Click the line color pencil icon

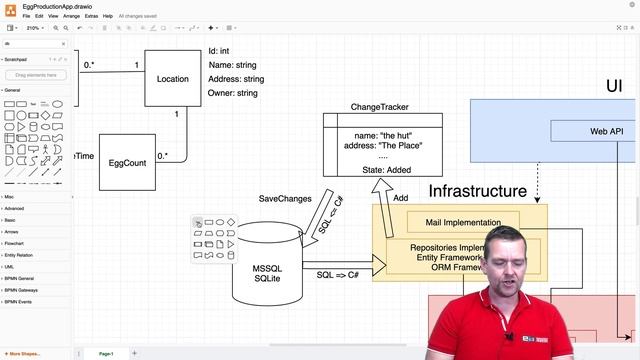[153, 28]
